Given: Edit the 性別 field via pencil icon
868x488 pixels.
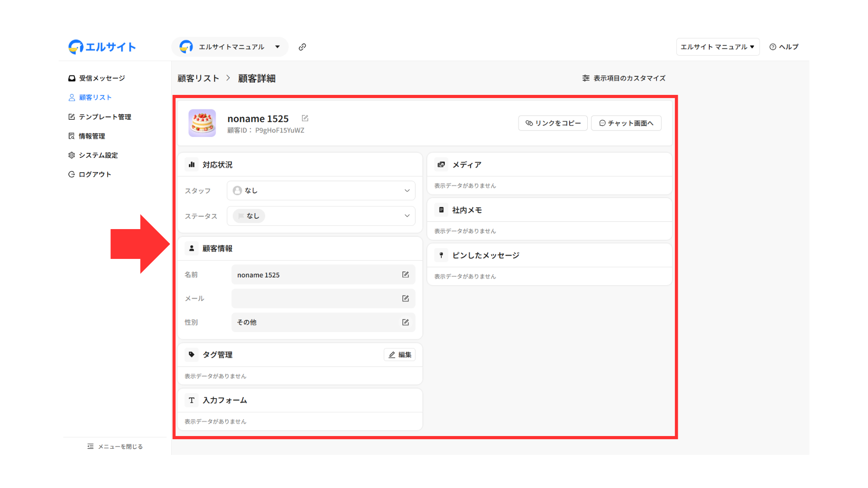Looking at the screenshot, I should click(x=406, y=323).
